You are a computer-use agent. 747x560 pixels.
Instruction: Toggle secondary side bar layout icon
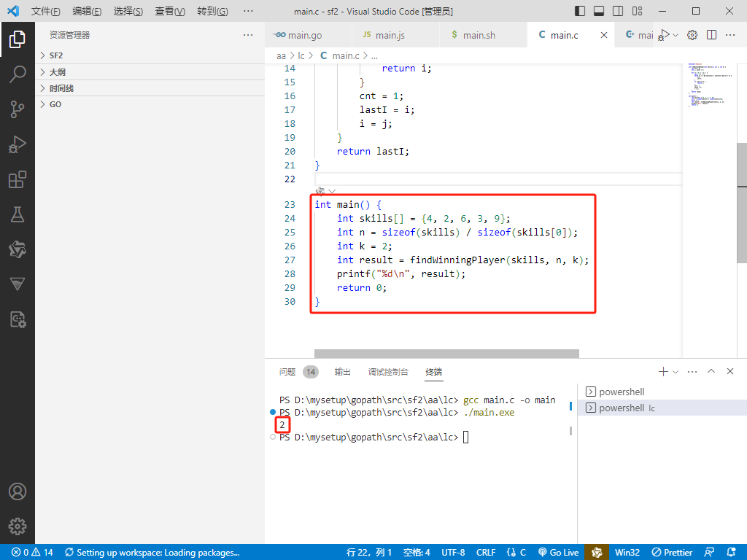coord(618,11)
